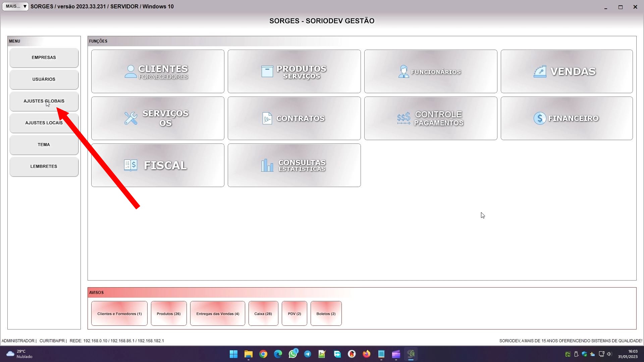Click the volume icon in system tray
Viewport: 644px width, 362px height.
click(x=609, y=354)
